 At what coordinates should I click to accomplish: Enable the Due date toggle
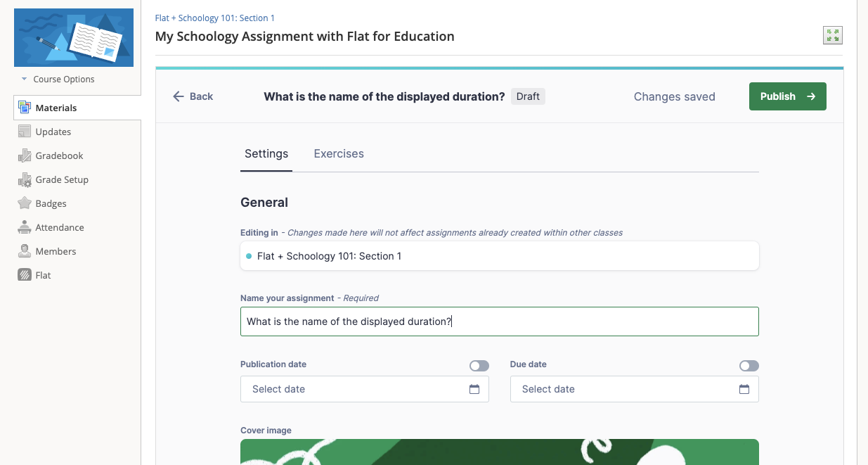749,365
